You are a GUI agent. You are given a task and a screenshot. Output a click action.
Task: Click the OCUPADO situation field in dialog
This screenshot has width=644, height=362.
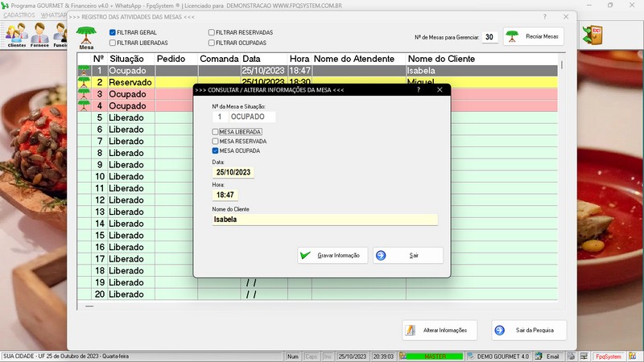(x=252, y=117)
